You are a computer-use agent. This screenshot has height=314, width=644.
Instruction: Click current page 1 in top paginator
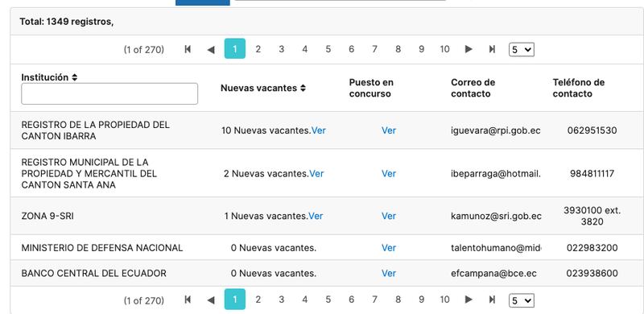tap(235, 49)
